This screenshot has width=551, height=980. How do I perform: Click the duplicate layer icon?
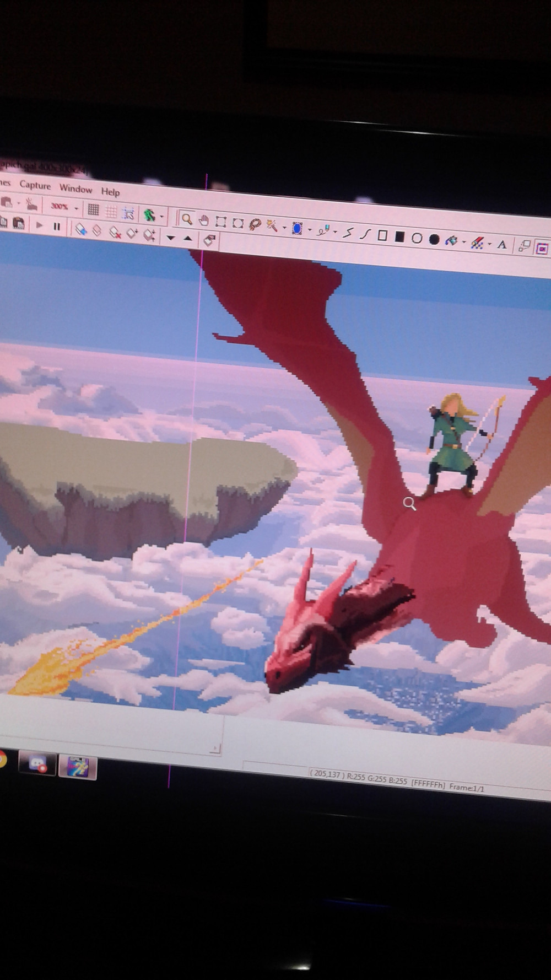coord(97,230)
